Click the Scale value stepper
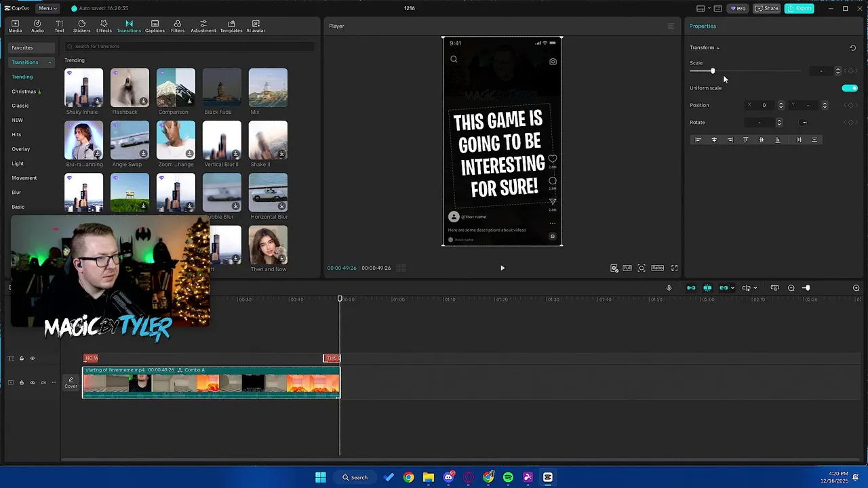Screen dimensions: 868x488 837,71
